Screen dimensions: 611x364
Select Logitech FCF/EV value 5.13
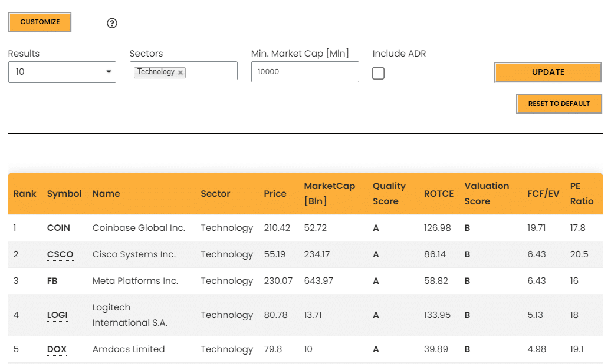pyautogui.click(x=535, y=315)
